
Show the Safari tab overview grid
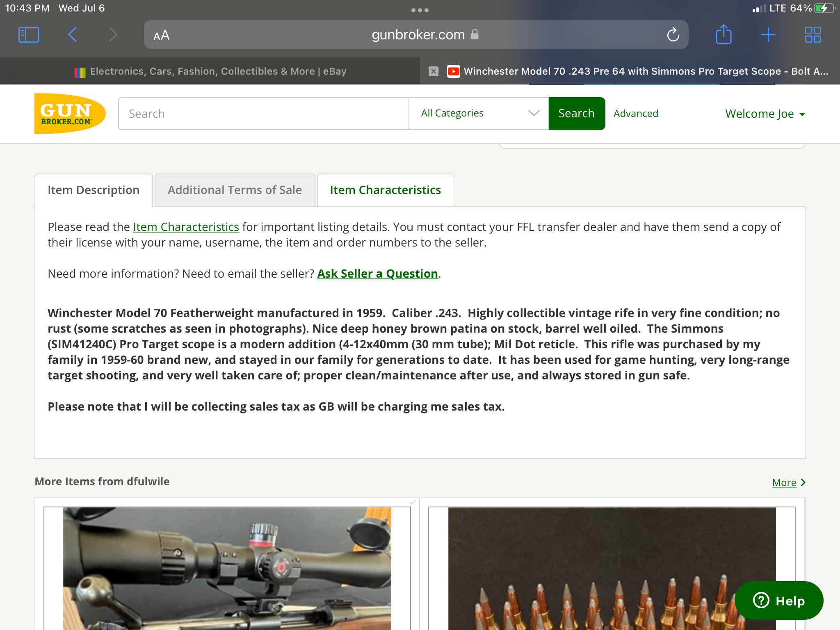pos(813,35)
